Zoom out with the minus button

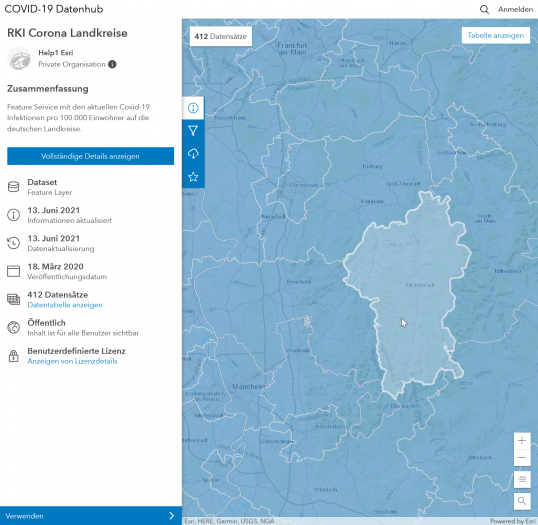522,458
